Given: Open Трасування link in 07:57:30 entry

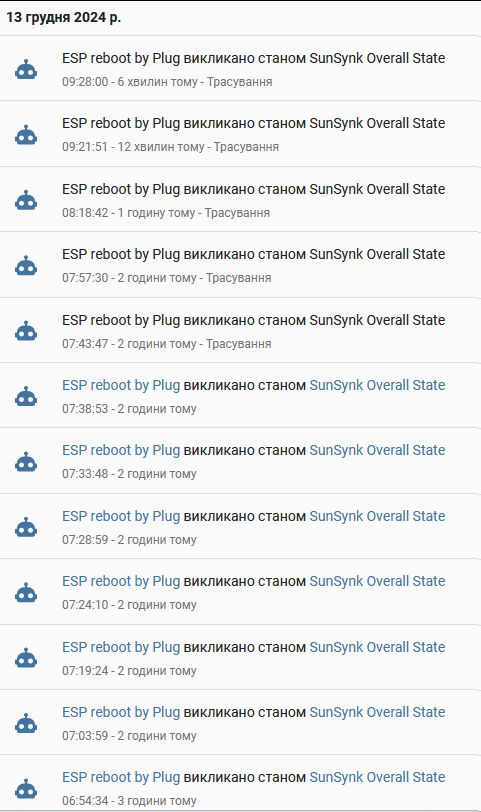Looking at the screenshot, I should 239,278.
